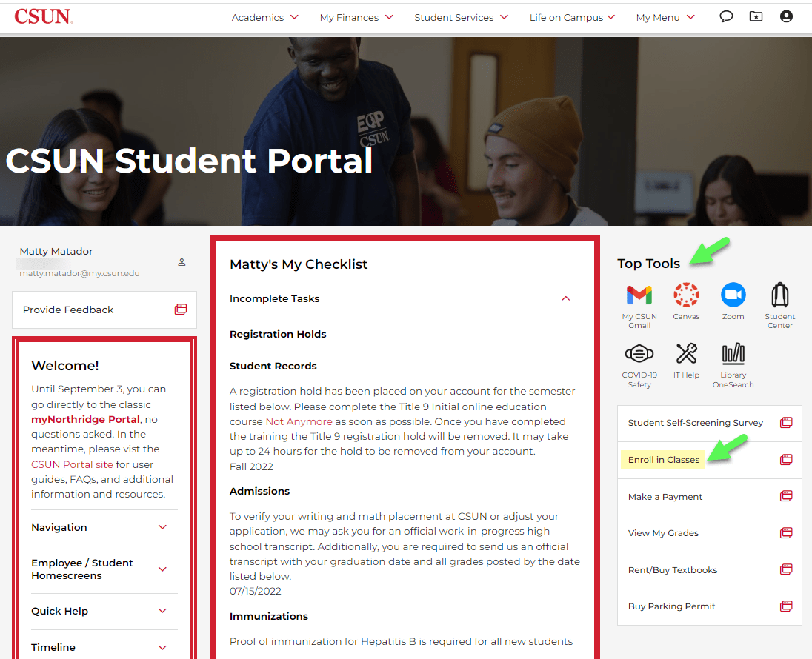Click Make a Payment
The image size is (812, 659).
pos(710,496)
